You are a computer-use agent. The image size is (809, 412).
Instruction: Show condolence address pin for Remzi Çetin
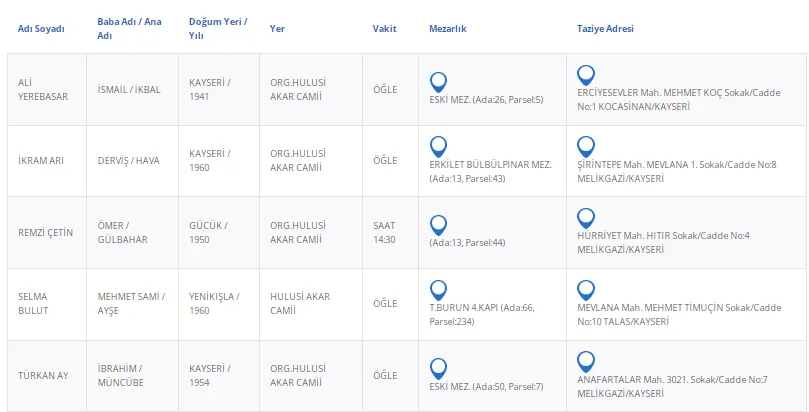coord(586,218)
